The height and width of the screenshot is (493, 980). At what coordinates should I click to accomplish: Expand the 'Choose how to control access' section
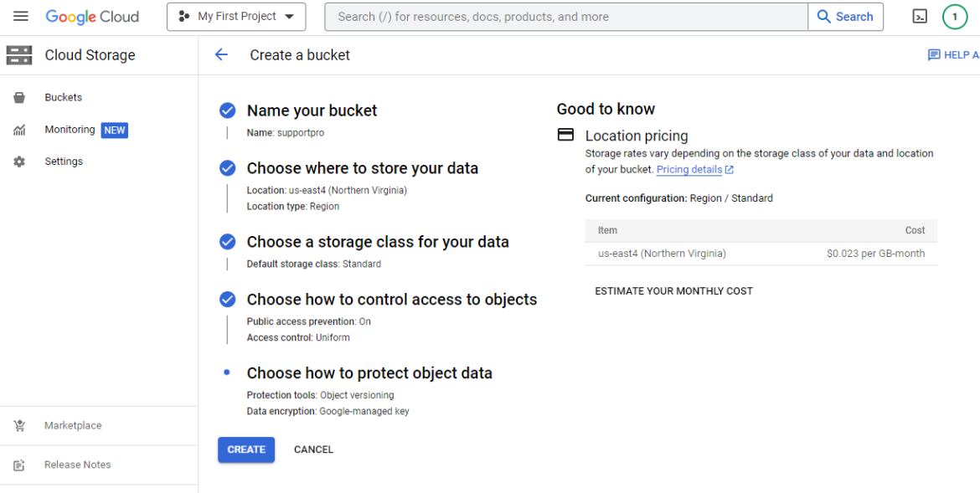pyautogui.click(x=392, y=299)
